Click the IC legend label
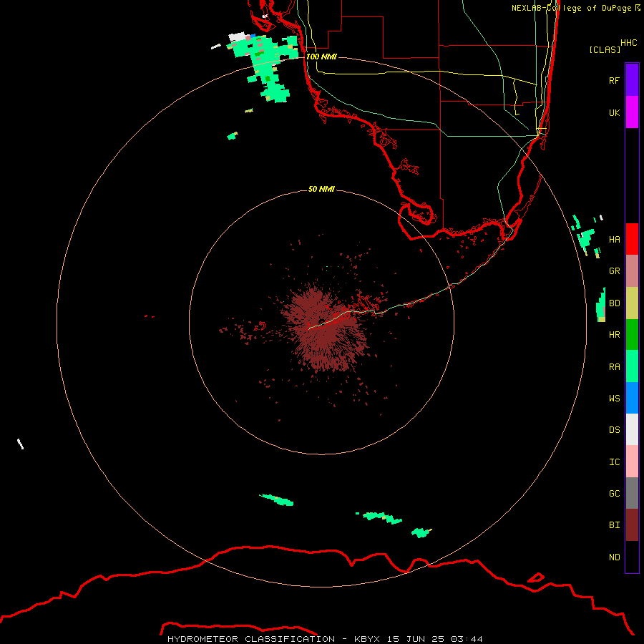This screenshot has width=644, height=644. (615, 462)
